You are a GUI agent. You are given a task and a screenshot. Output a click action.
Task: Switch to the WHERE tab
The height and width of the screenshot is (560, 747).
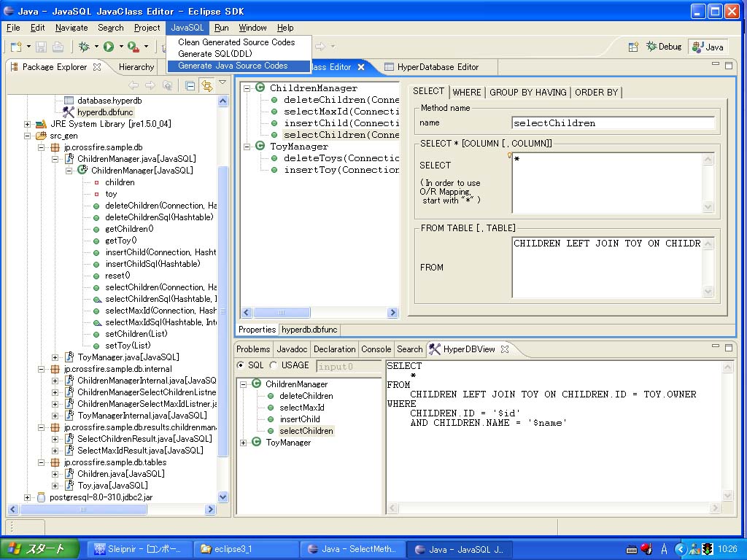466,92
